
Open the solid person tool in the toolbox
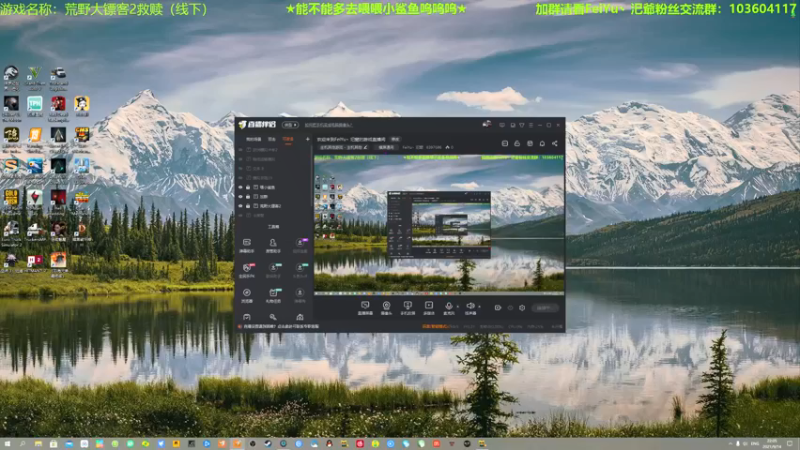[x=273, y=245]
